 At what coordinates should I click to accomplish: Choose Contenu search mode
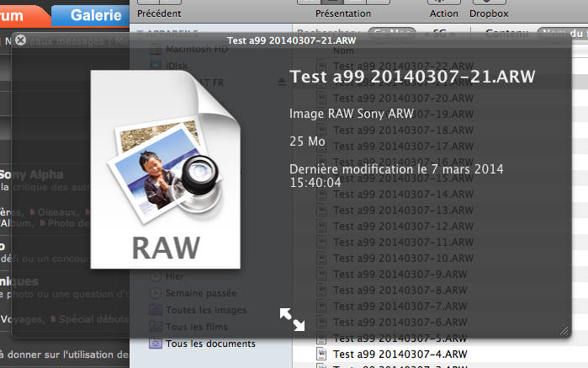[x=506, y=34]
